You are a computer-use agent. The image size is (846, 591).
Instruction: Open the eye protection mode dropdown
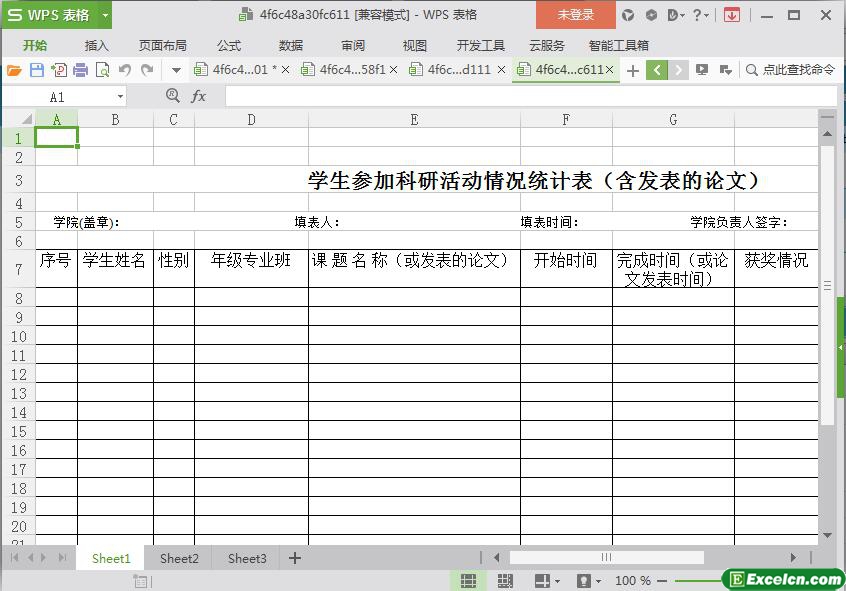click(599, 581)
